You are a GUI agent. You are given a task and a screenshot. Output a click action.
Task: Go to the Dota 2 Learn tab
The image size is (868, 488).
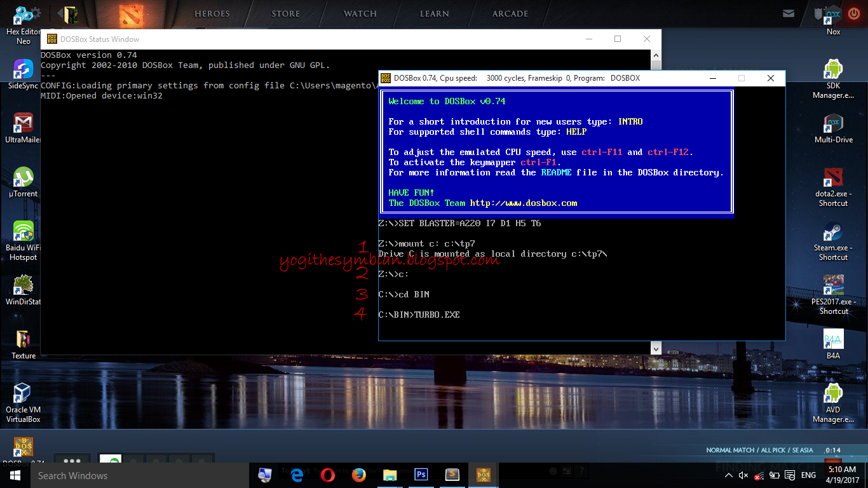435,13
